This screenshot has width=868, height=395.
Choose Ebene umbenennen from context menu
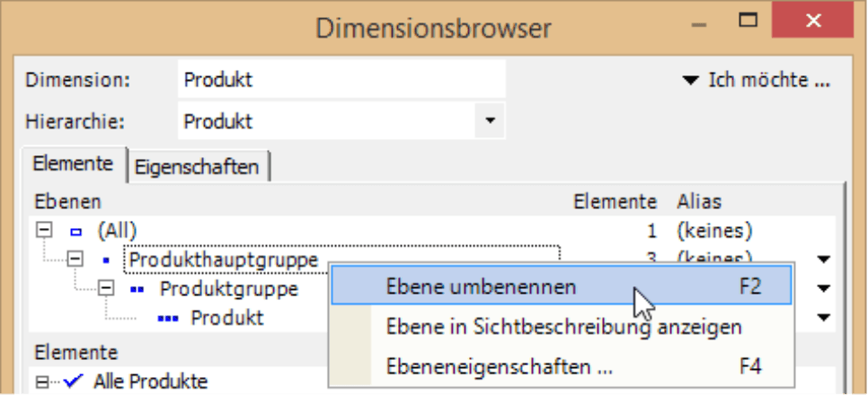click(481, 286)
